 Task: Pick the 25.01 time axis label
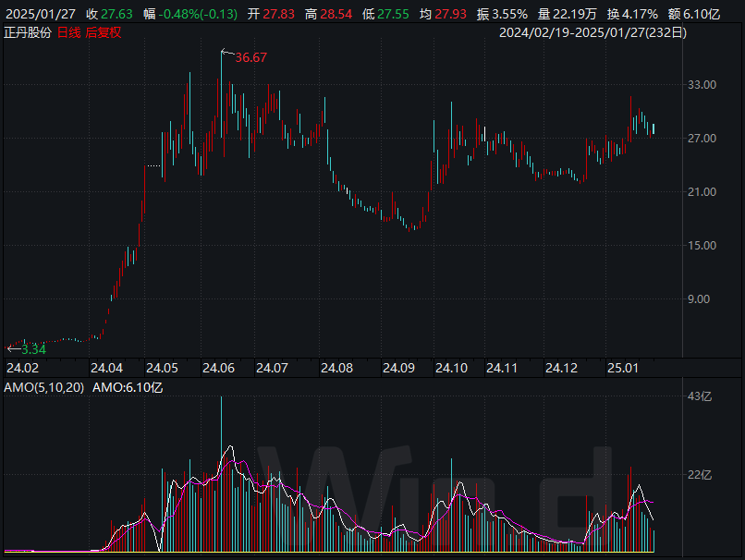pyautogui.click(x=622, y=368)
